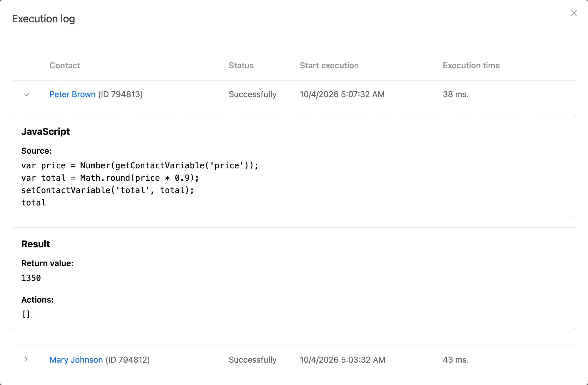Click start time 10/4/2026 5:07:32 AM
This screenshot has height=385, width=588.
click(x=342, y=94)
